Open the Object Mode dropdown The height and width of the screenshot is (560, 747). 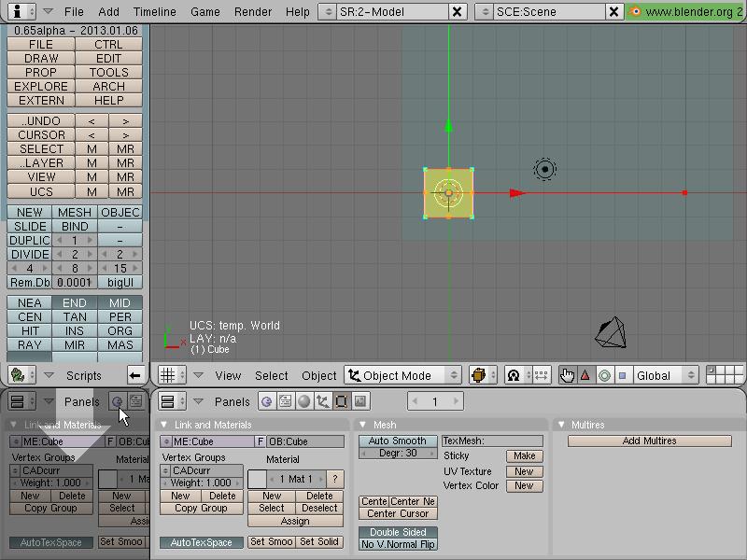click(403, 375)
